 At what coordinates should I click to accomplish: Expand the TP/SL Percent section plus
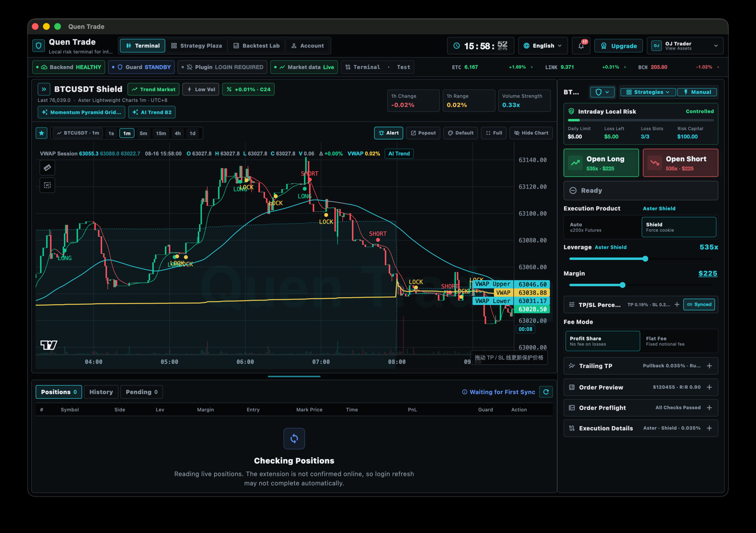coord(677,305)
